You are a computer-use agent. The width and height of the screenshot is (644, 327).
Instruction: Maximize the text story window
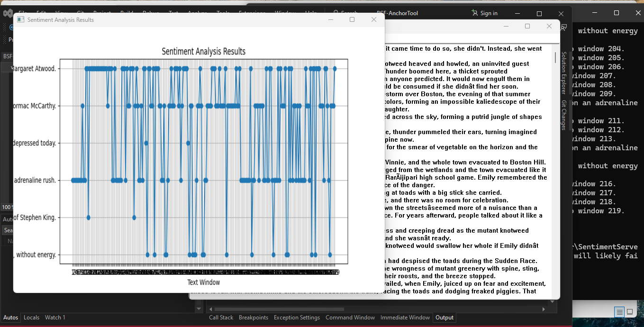pos(527,26)
